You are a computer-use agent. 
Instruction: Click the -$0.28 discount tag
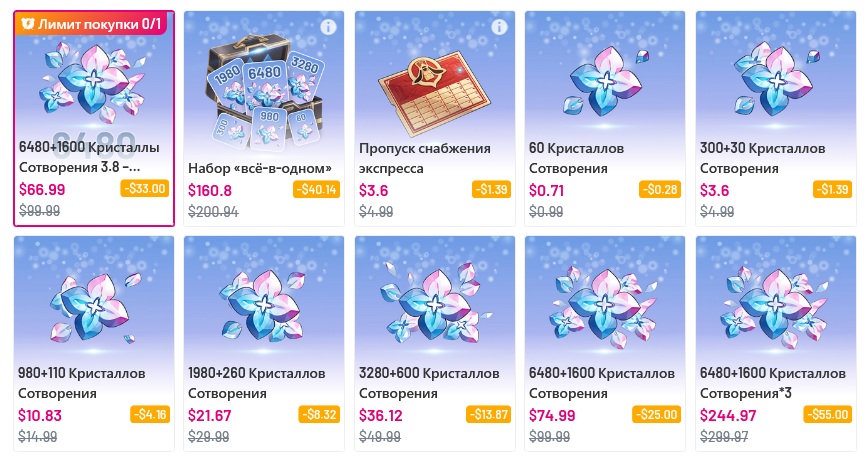[660, 189]
